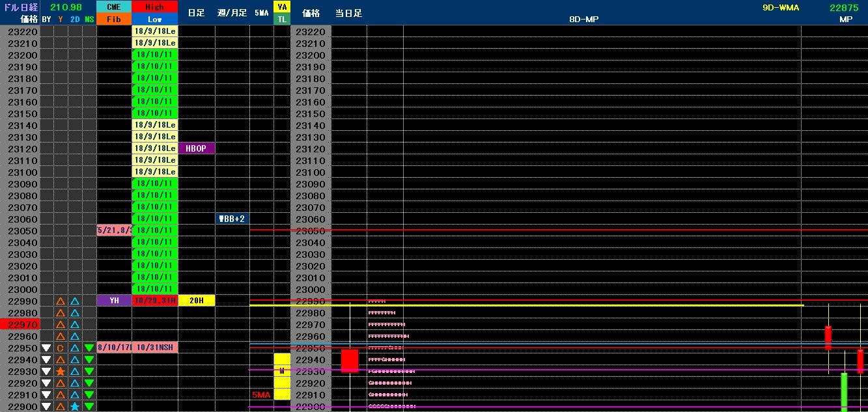
Task: Click the white down triangle at 22900
Action: click(x=46, y=407)
